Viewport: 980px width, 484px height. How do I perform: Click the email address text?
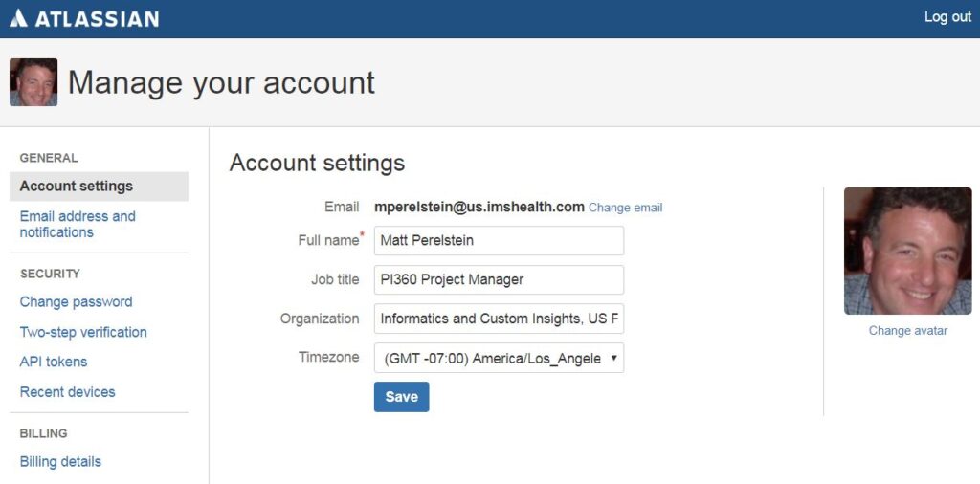tap(479, 207)
